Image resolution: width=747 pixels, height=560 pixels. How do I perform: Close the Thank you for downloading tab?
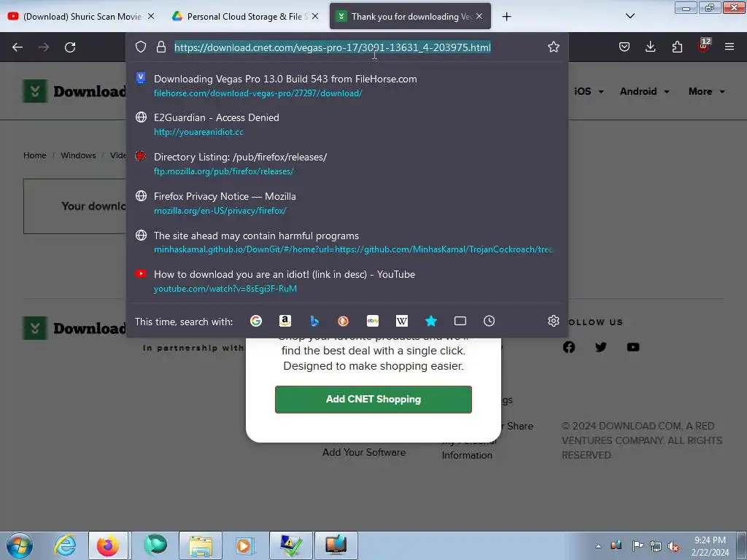[x=479, y=16]
